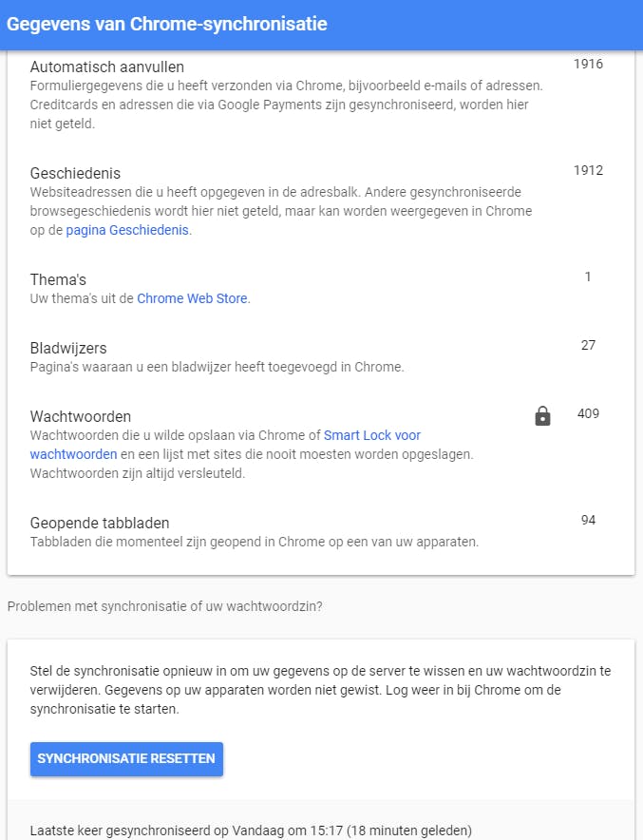
Task: Select the 94 open tabs count
Action: (x=588, y=520)
